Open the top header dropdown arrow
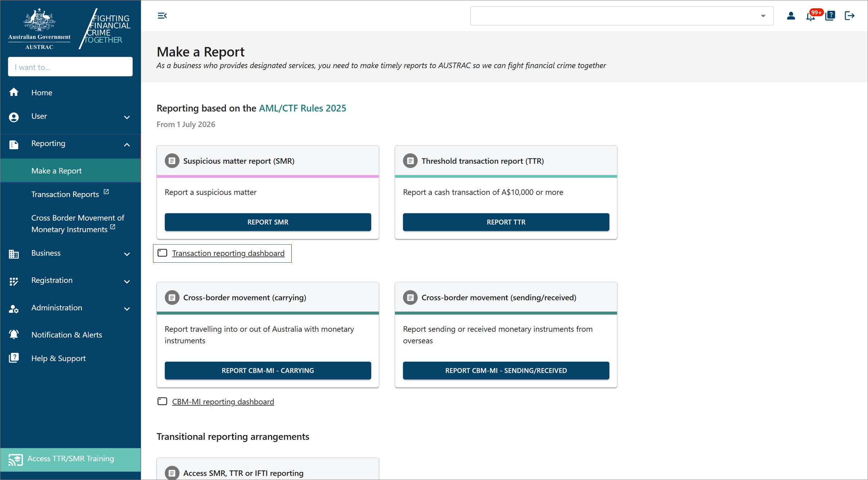This screenshot has height=480, width=868. [x=763, y=16]
